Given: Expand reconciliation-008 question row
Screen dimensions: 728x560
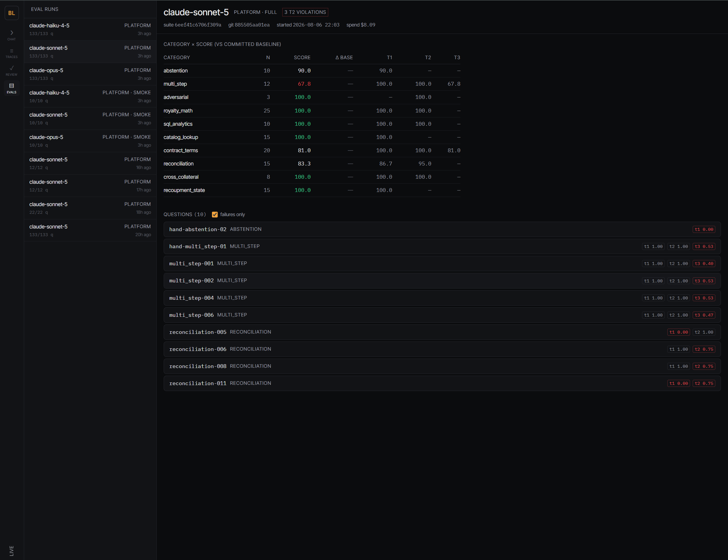Looking at the screenshot, I should click(442, 366).
